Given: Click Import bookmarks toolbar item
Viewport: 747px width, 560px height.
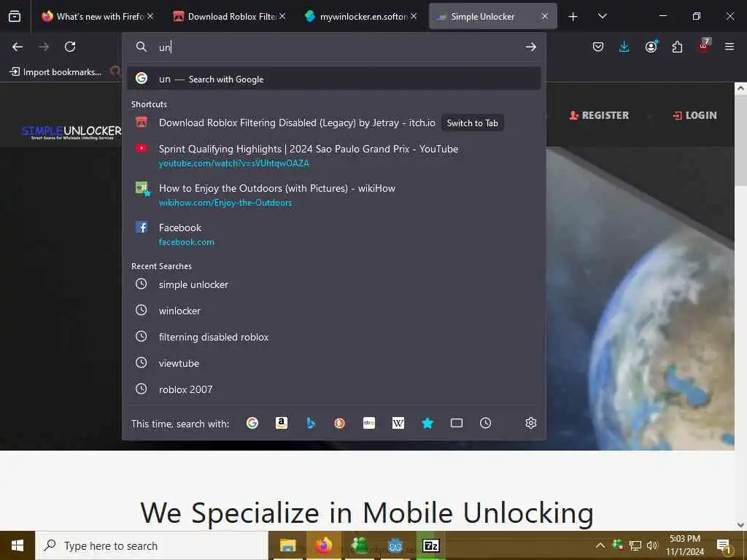Looking at the screenshot, I should 55,72.
